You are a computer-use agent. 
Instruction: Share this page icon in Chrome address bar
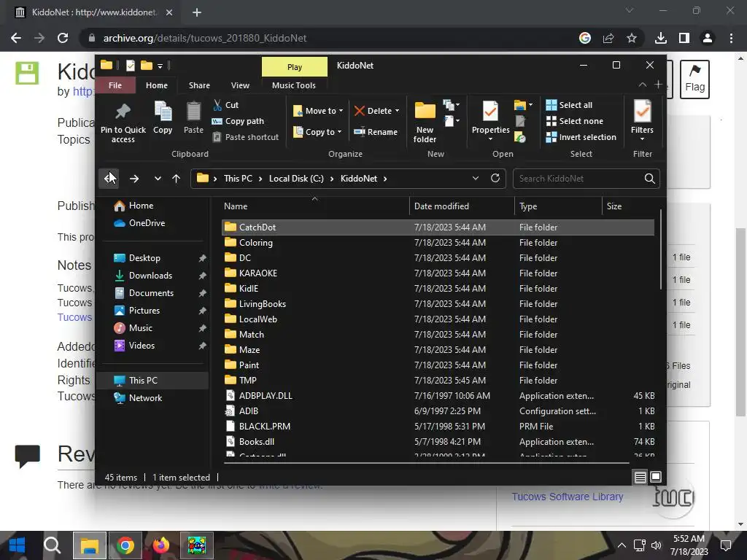point(608,38)
